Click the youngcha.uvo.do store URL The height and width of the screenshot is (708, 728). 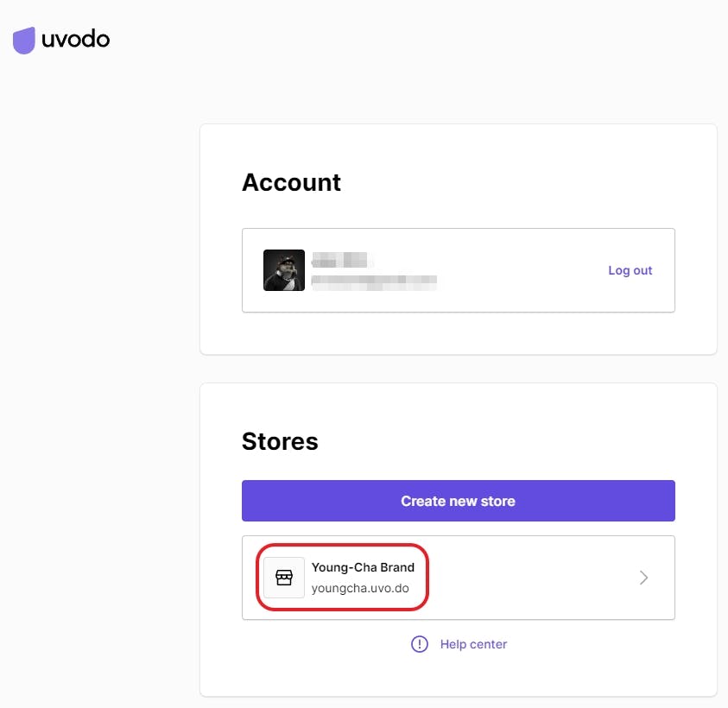(360, 589)
